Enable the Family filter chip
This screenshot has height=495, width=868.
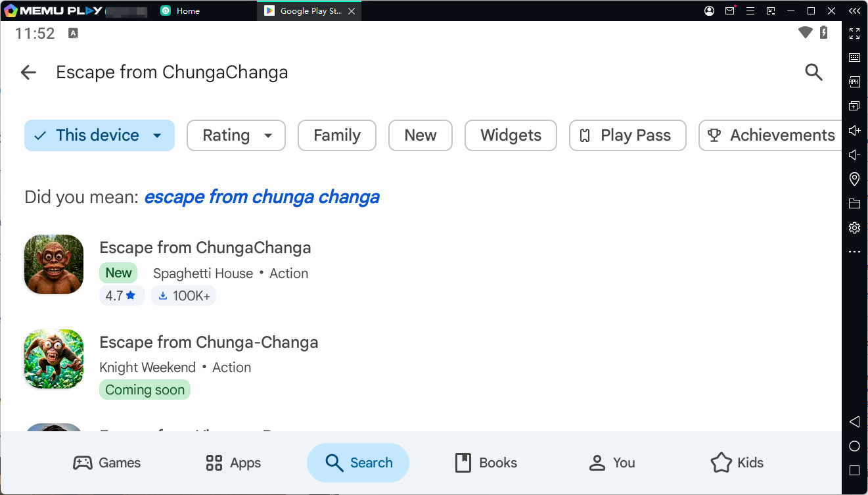337,135
